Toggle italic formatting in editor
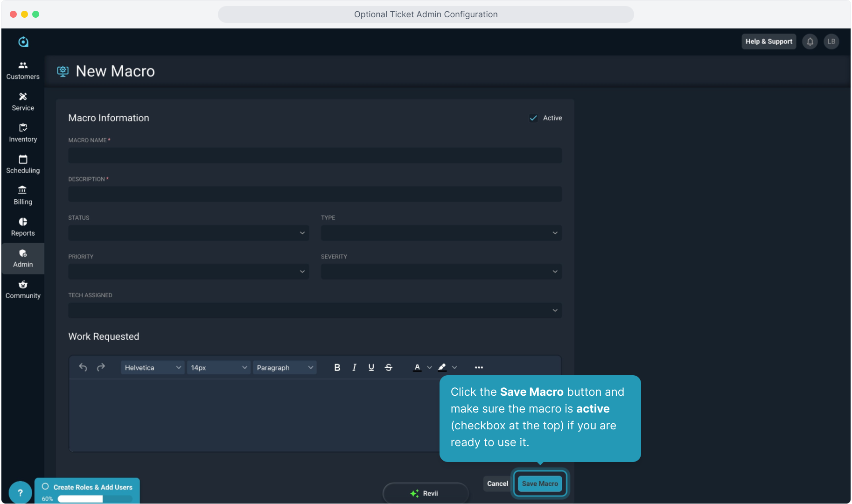The width and height of the screenshot is (852, 504). pos(354,367)
